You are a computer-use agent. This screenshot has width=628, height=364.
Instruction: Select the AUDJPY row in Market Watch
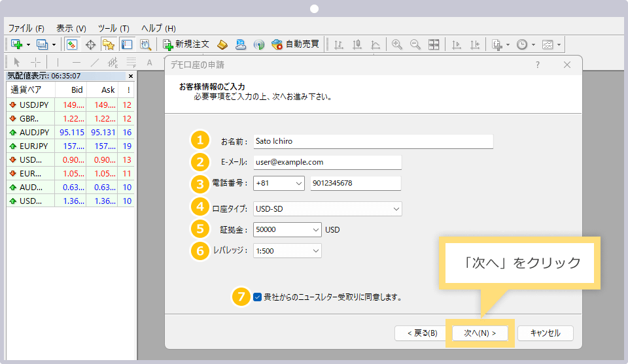pos(71,133)
